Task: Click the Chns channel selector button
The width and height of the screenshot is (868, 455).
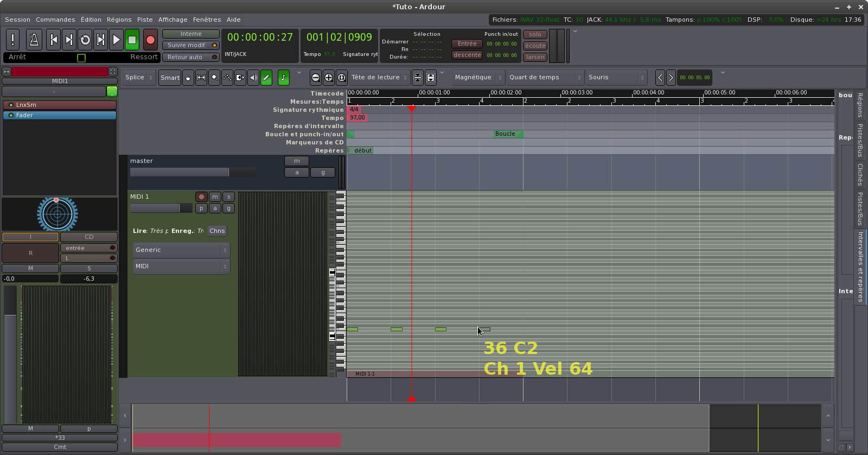Action: 217,231
